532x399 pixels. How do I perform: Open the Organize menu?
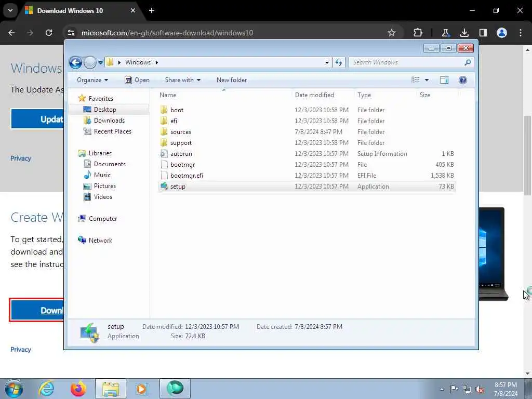92,80
